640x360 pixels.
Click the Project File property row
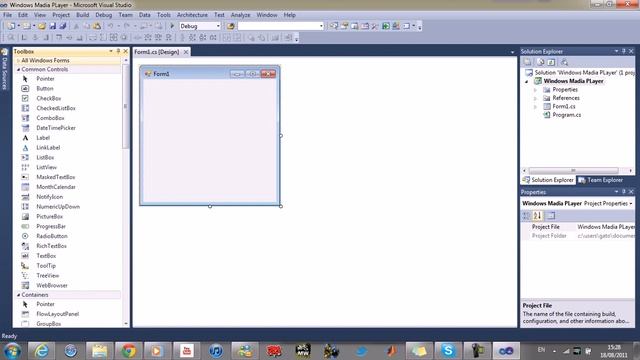tap(578, 227)
